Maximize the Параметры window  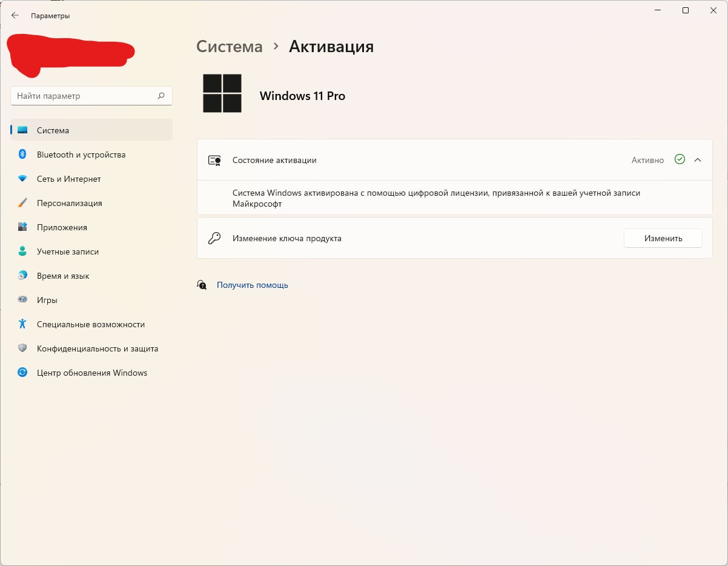click(x=686, y=10)
